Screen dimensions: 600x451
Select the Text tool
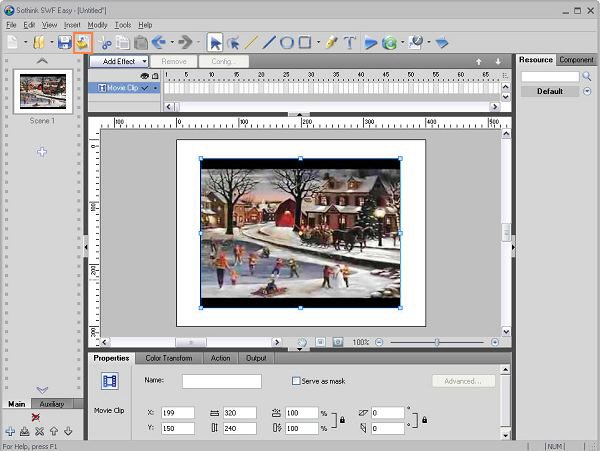coord(350,42)
